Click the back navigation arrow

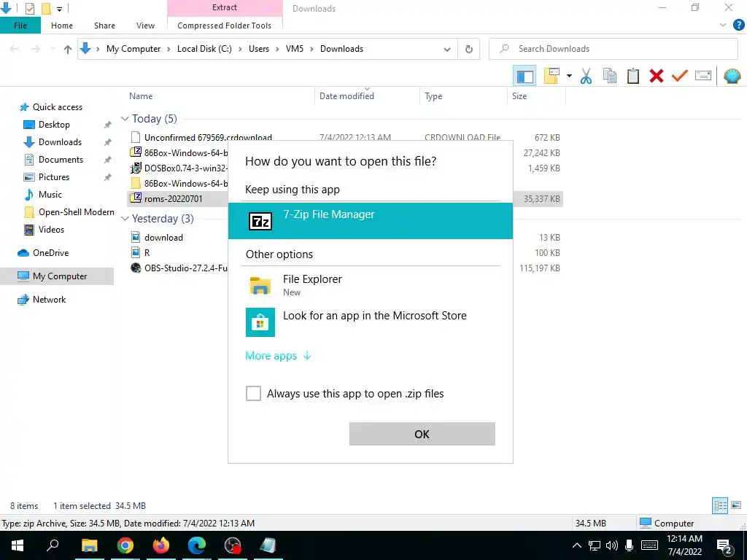(x=15, y=49)
